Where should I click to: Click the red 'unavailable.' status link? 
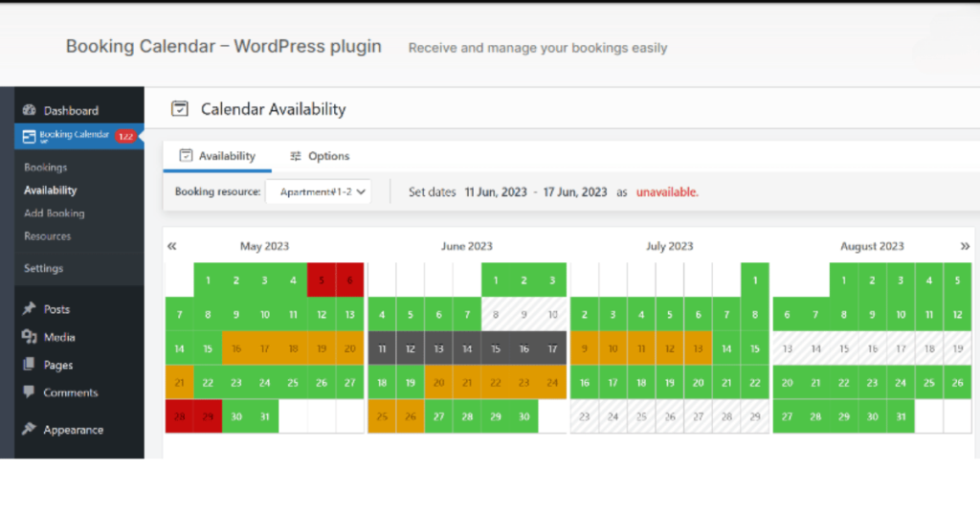(x=667, y=191)
